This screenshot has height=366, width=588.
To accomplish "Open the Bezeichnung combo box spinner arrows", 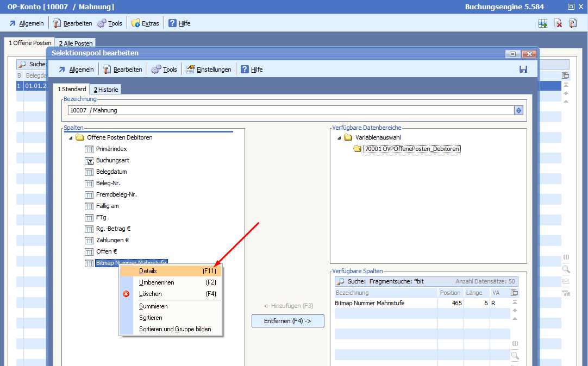I will click(x=518, y=110).
